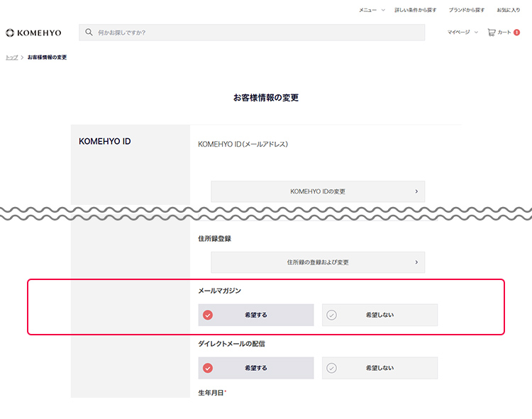Open the shopping cart icon
This screenshot has width=532, height=419.
point(492,33)
